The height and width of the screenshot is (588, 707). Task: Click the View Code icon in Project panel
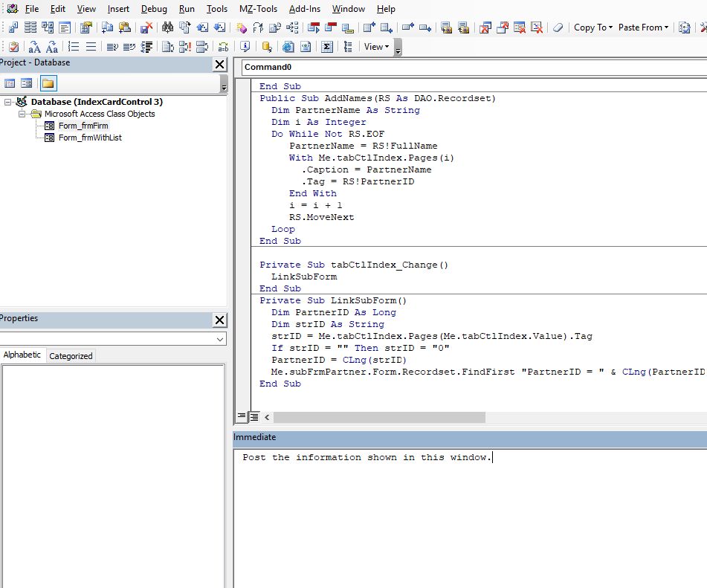pos(10,83)
